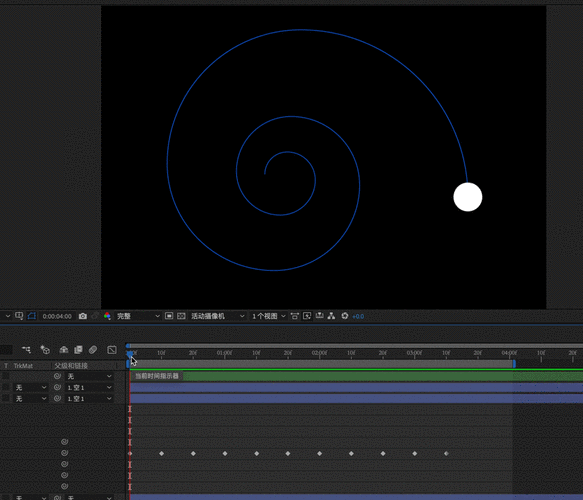This screenshot has width=583, height=500.
Task: Click the work area end handle
Action: tap(514, 364)
